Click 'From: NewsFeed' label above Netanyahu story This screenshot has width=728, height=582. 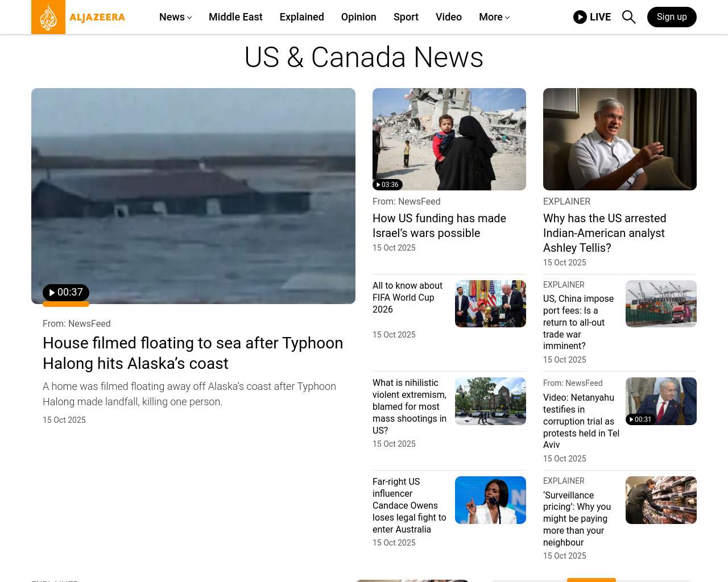(x=573, y=383)
